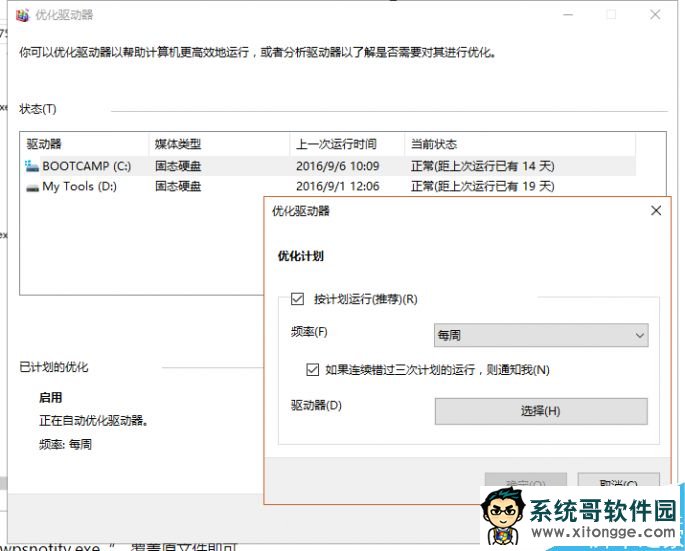
Task: Uncheck 如果连续错过三次计划的运行 notification checkbox
Action: [313, 370]
